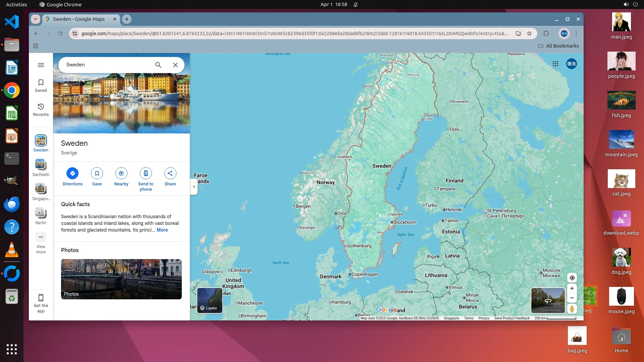Click the Send to phone icon
Screen dimensions: 644x362
point(146,173)
